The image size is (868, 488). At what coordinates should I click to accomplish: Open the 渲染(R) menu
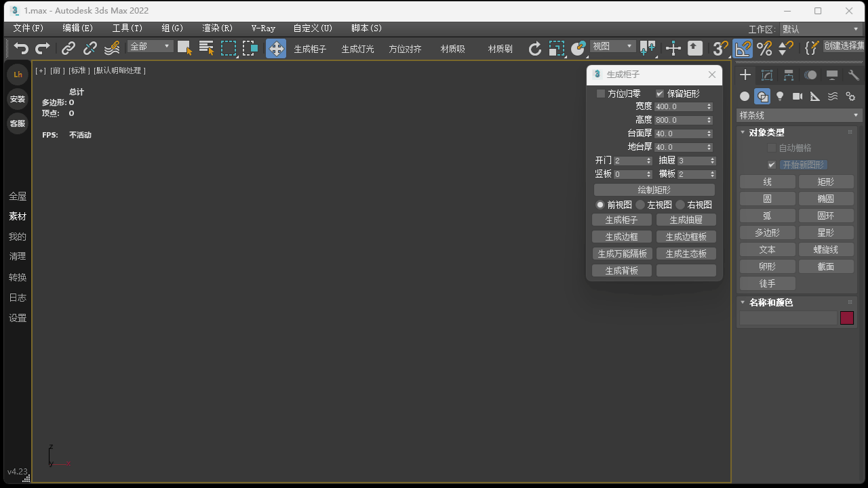point(217,28)
